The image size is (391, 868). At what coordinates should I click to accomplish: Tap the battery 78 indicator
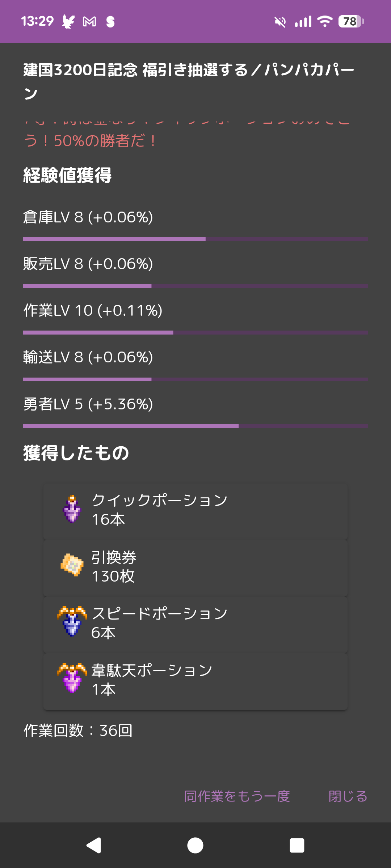tap(350, 22)
